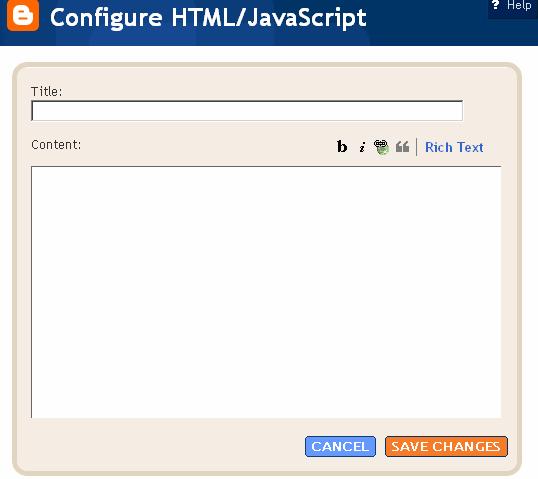Viewport: 538px width, 479px height.
Task: Open the Help link in header
Action: tap(519, 5)
